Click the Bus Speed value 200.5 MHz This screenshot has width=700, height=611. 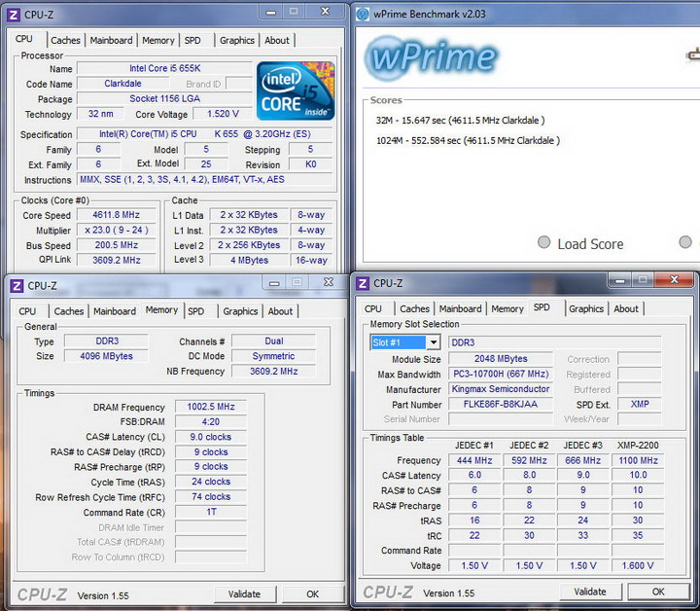pos(116,245)
